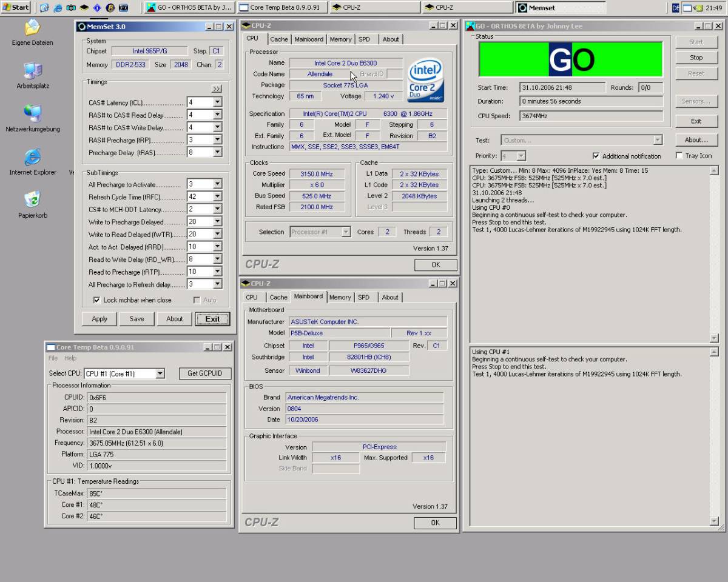Open the Papierkorb recycle bin

33,204
